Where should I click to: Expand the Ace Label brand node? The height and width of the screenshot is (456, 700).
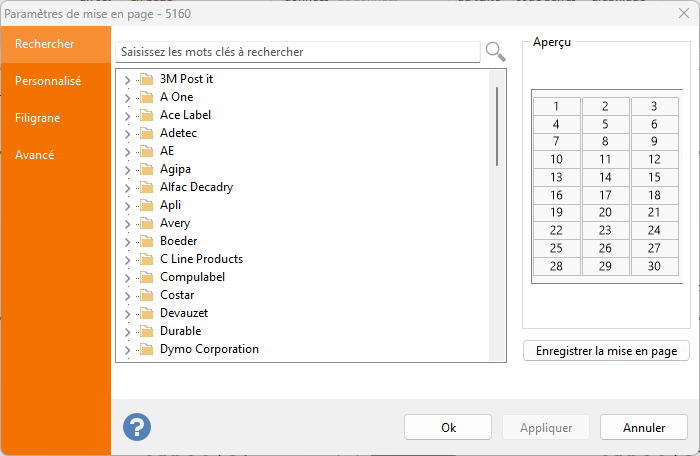[x=127, y=116]
